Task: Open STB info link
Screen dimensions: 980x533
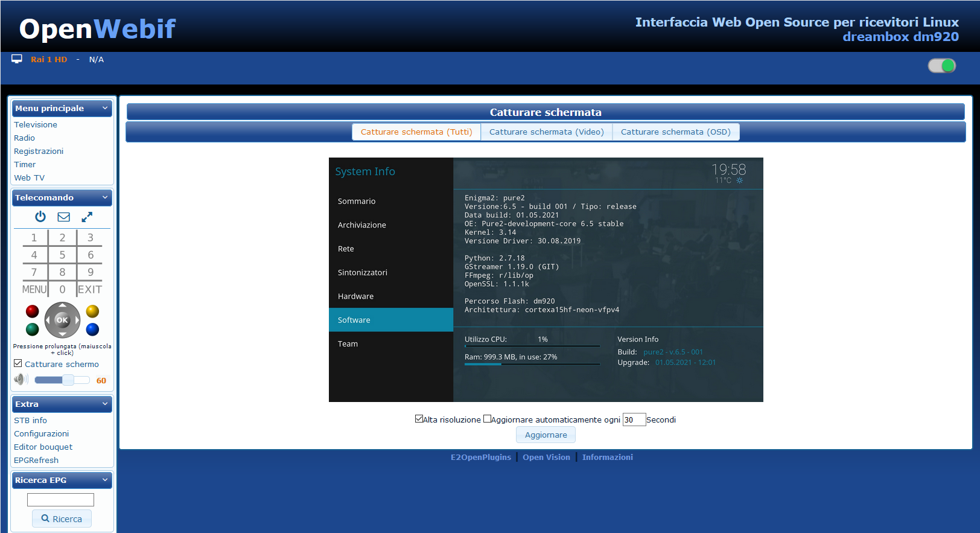Action: pyautogui.click(x=30, y=420)
